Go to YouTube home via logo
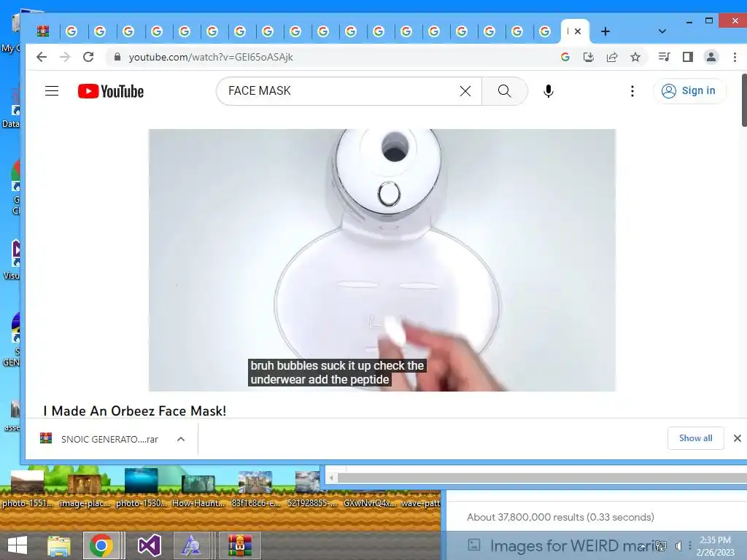Screen dimensions: 747x560 pos(111,91)
